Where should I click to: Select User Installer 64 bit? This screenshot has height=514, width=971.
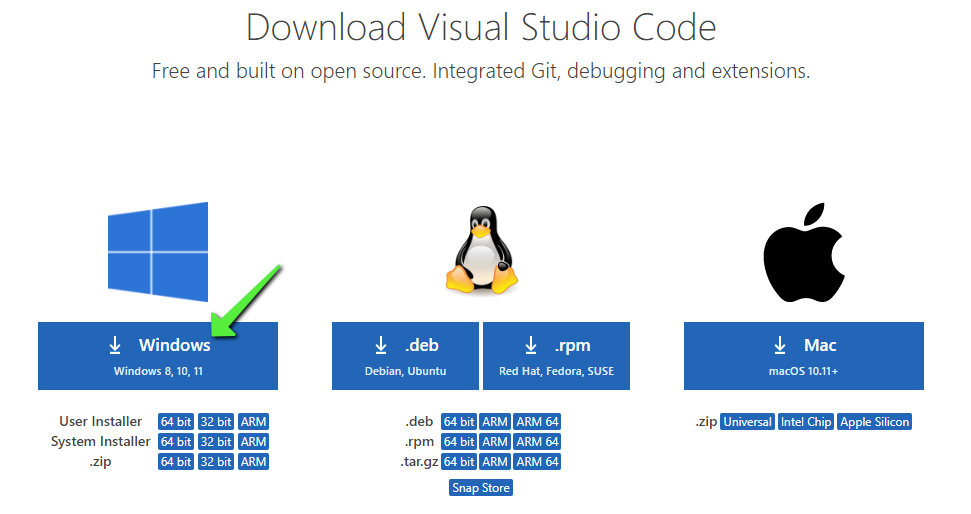coord(176,422)
